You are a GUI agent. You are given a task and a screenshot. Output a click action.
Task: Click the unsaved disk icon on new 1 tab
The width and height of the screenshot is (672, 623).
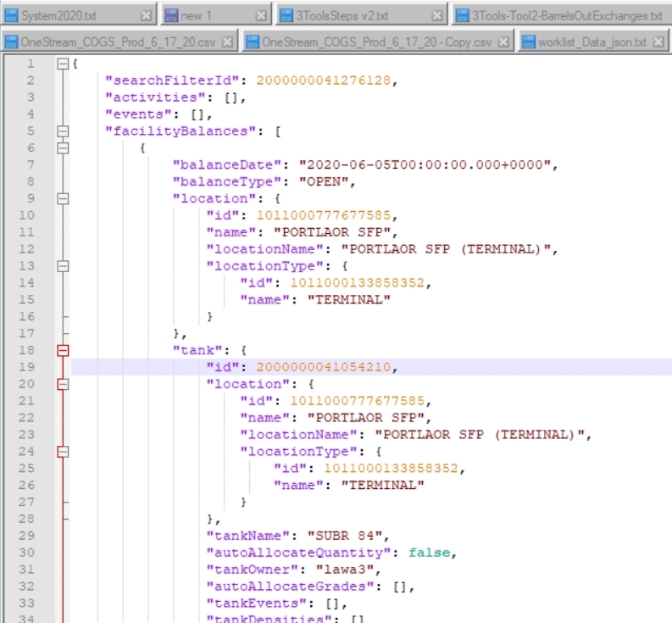point(171,16)
